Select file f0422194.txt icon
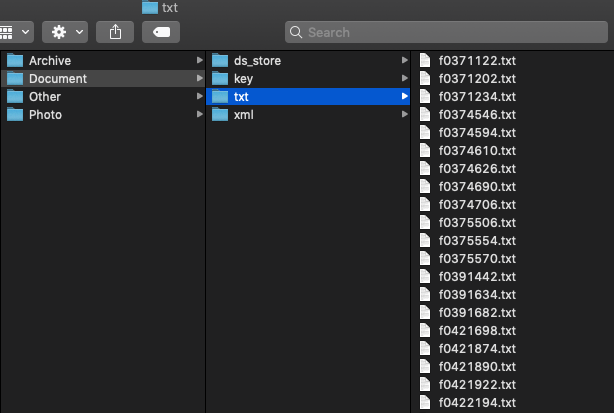This screenshot has height=413, width=614. [425, 402]
